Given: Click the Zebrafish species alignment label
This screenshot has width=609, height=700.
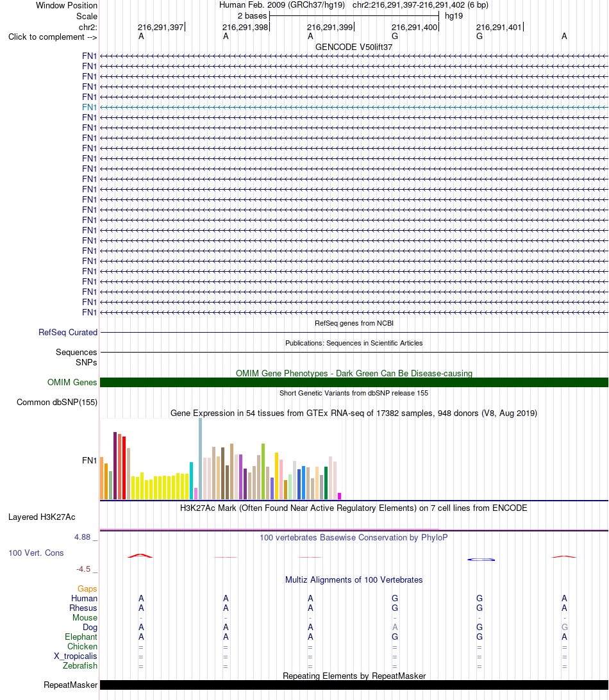Looking at the screenshot, I should (x=80, y=665).
